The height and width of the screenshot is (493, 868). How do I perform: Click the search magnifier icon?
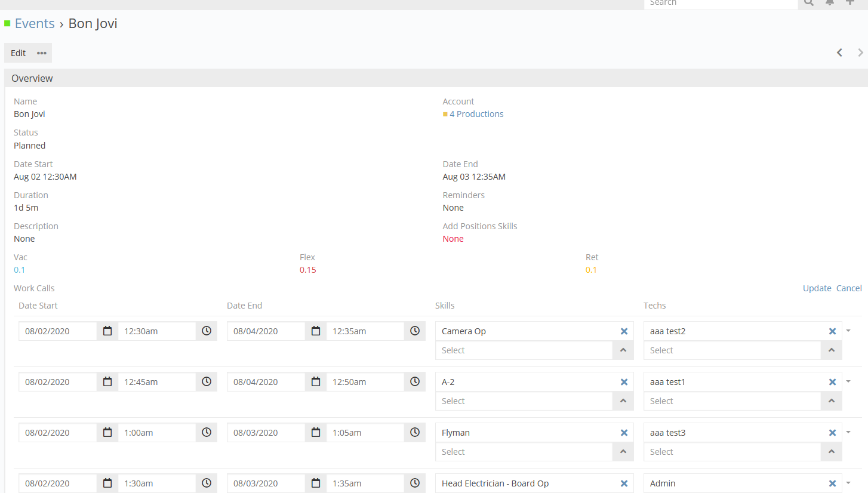(808, 3)
